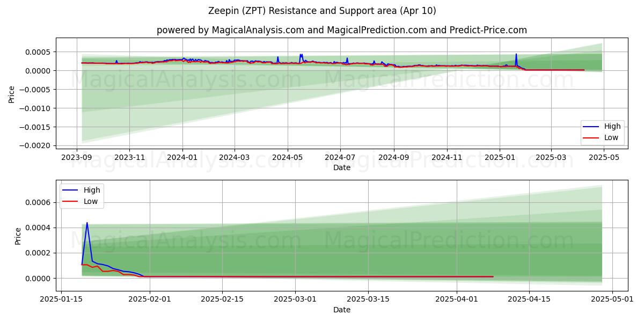The width and height of the screenshot is (644, 322).
Task: Click the '0.0006' y-axis label on the bottom chart
Action: pos(38,203)
